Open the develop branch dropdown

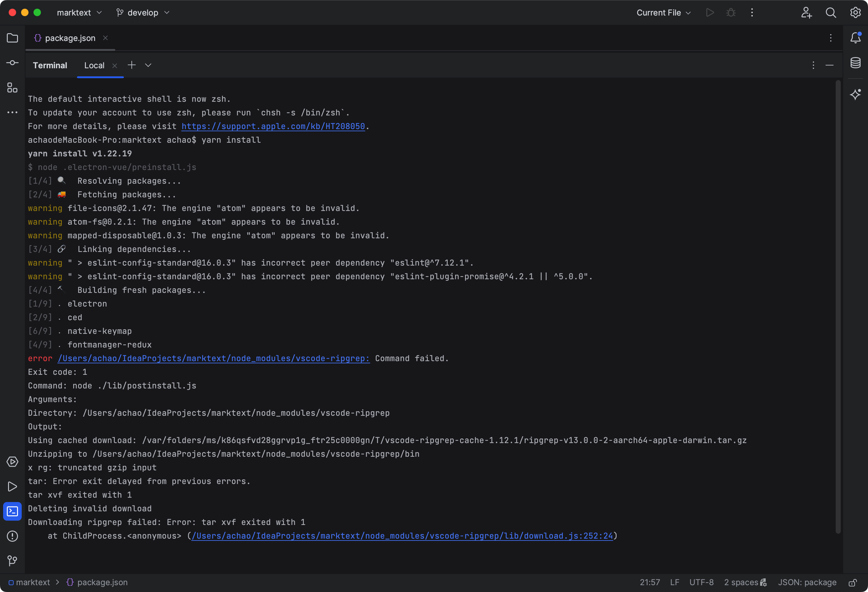[x=143, y=13]
